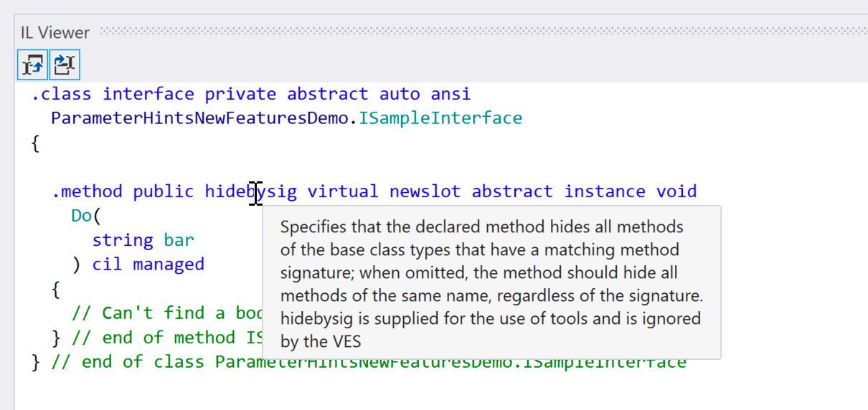Click the IL Viewer panel title
868x410 pixels.
pos(55,32)
